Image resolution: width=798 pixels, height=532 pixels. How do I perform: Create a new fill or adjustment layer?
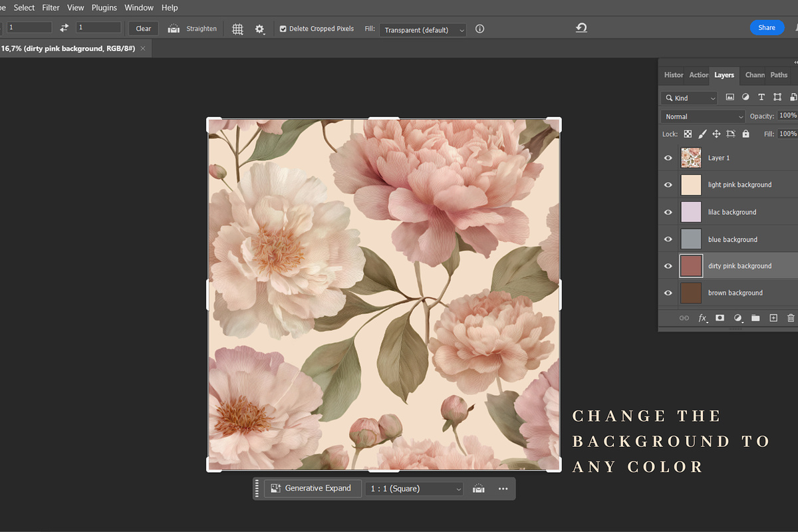click(737, 318)
